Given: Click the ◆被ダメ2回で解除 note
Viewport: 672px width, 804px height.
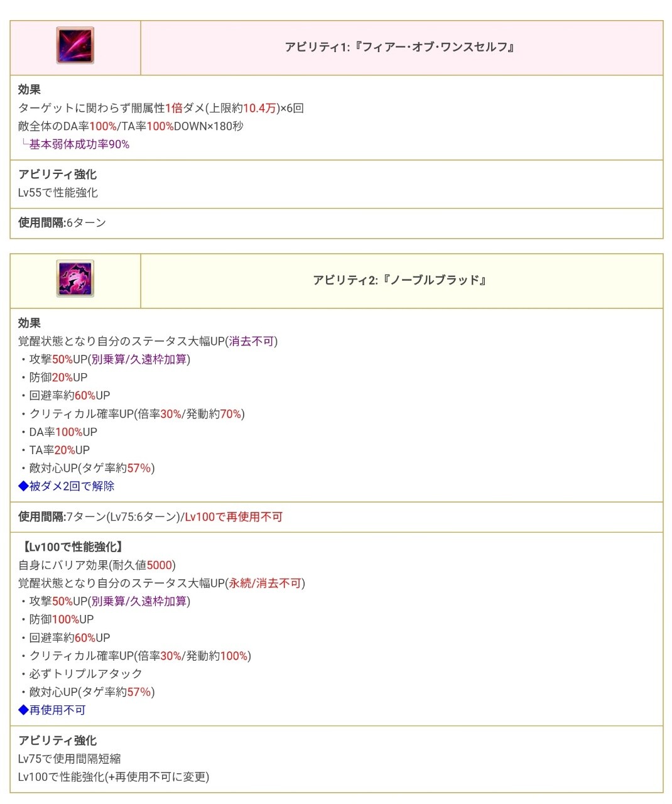Looking at the screenshot, I should click(67, 486).
